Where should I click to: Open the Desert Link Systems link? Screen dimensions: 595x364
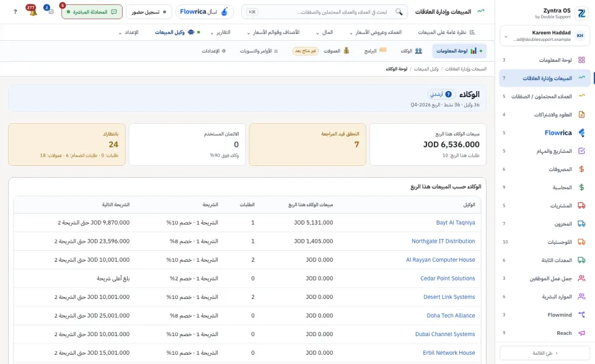coord(449,297)
